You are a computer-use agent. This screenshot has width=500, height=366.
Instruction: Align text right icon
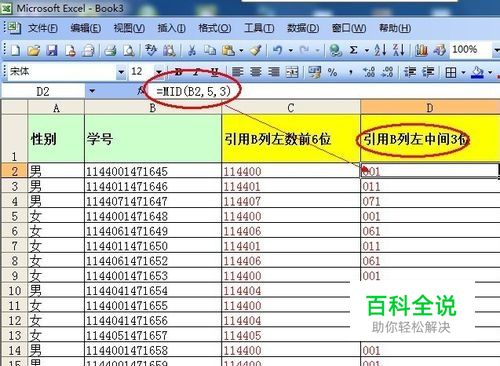click(x=274, y=72)
